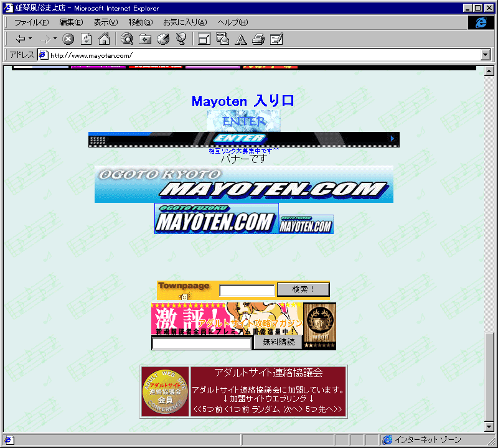Go back using the Back arrow
Viewport: 498px width, 448px height.
20,39
